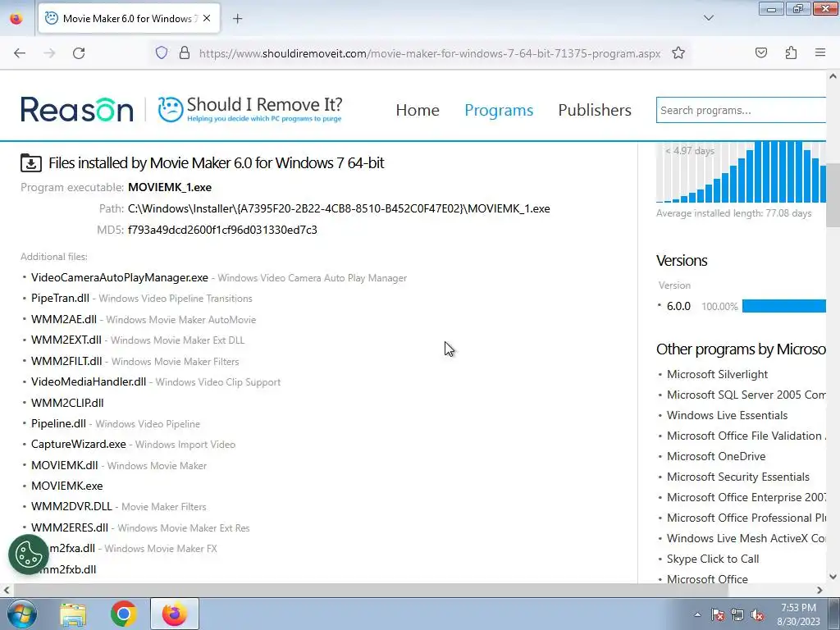840x630 pixels.
Task: Click WMM2DVR.DLL file name
Action: click(x=72, y=506)
